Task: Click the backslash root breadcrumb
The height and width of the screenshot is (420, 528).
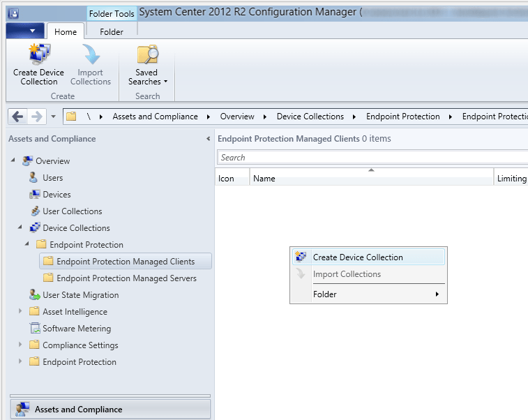Action: 89,117
